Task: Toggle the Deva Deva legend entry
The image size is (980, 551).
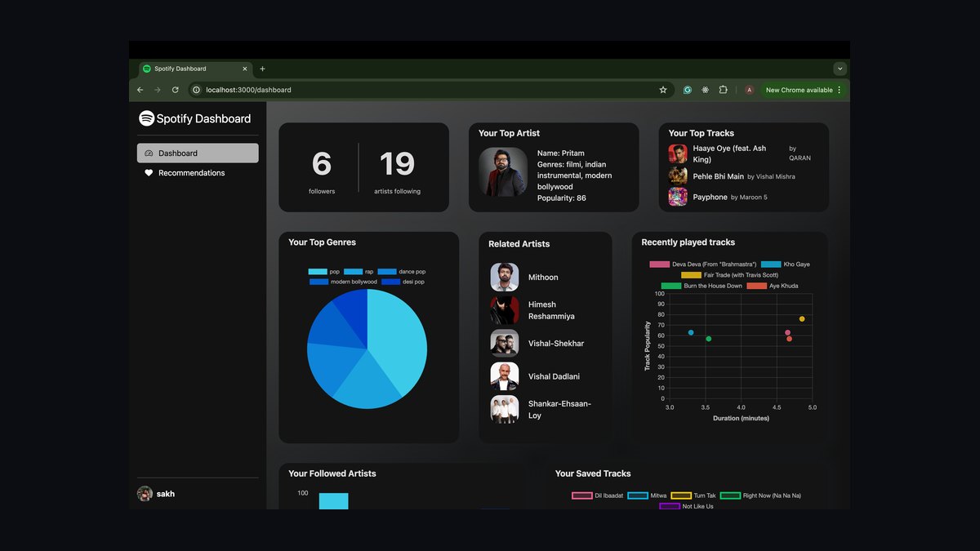Action: 702,264
